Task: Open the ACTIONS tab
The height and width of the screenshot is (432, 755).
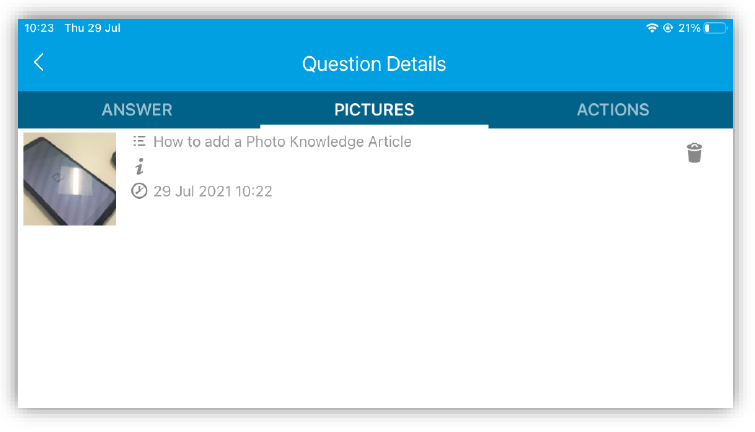Action: tap(612, 110)
